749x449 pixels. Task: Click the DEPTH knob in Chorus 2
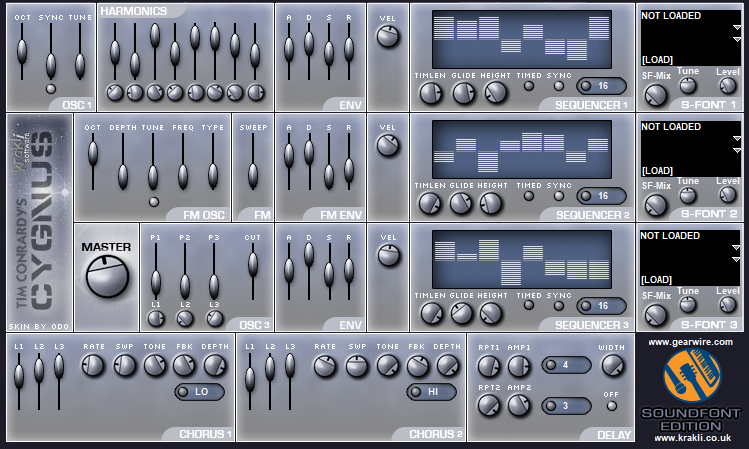pos(447,367)
